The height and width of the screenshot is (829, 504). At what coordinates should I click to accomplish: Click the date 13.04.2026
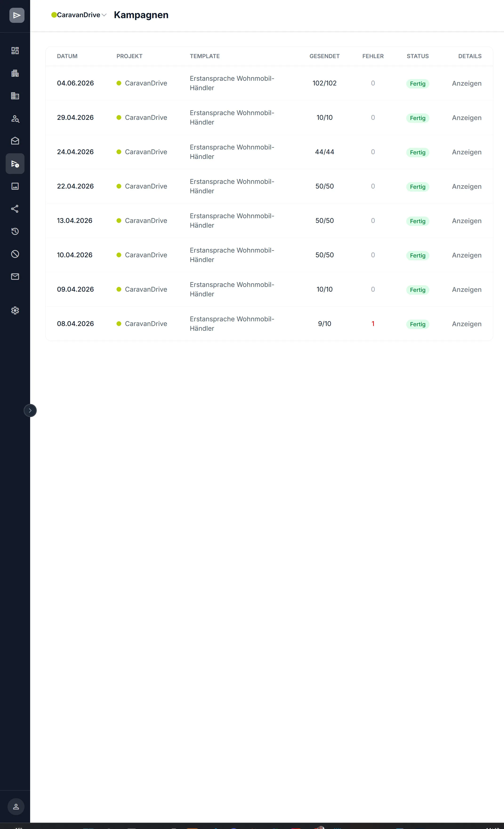[x=75, y=220]
